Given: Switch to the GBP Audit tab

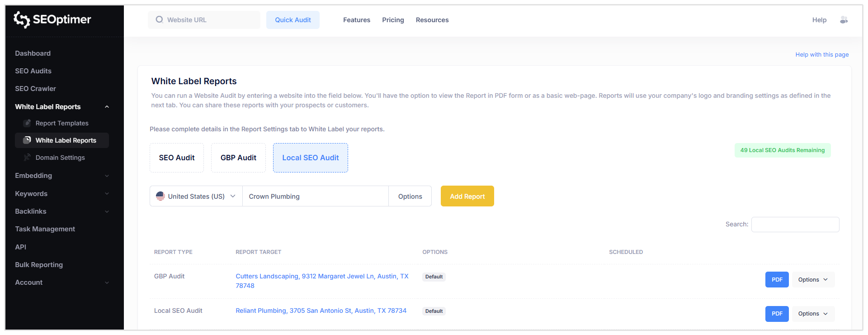Looking at the screenshot, I should (238, 158).
